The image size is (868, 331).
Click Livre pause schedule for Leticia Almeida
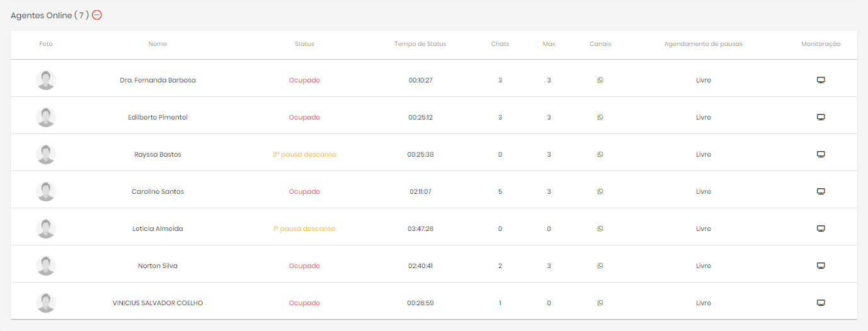(x=704, y=228)
